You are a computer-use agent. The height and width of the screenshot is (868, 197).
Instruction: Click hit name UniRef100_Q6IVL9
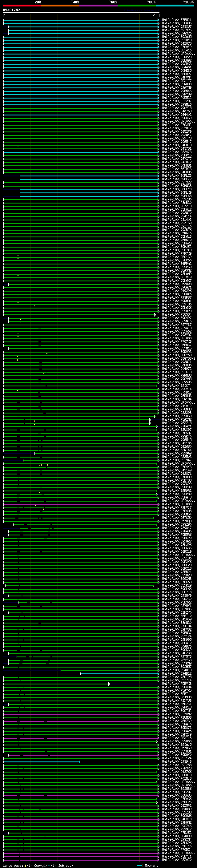pos(176,277)
